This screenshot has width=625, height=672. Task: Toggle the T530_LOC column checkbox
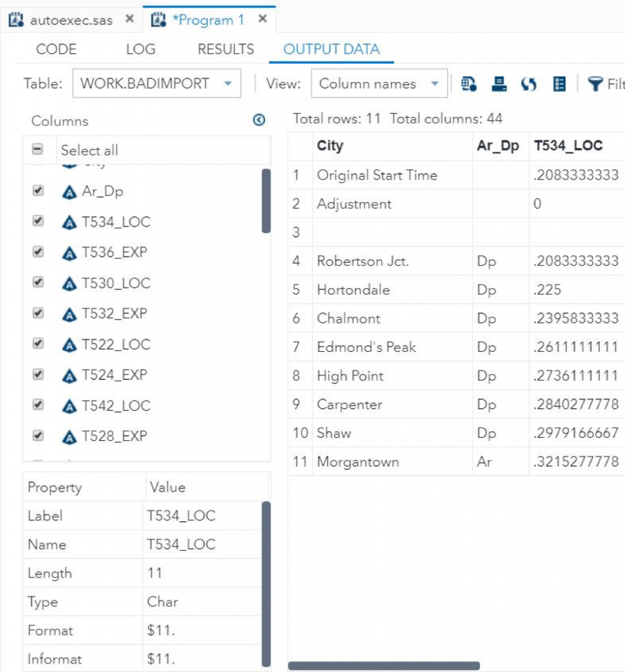click(38, 283)
